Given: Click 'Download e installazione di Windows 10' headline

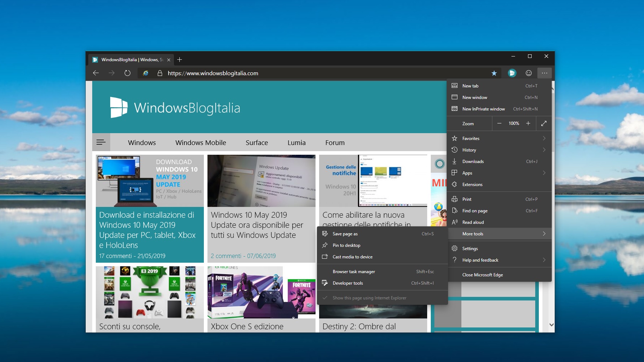Looking at the screenshot, I should [147, 230].
